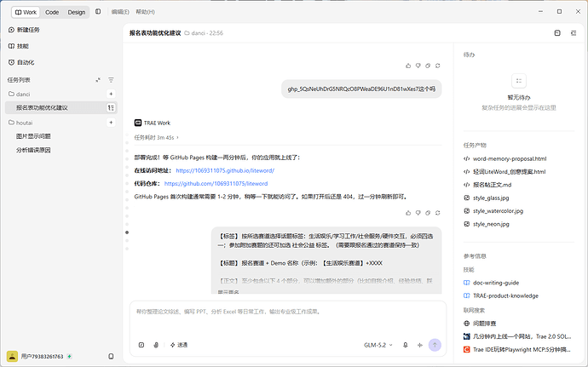Viewport: 588px width, 367px height.
Task: Collapse all groups in 任务列表
Action: tap(98, 80)
